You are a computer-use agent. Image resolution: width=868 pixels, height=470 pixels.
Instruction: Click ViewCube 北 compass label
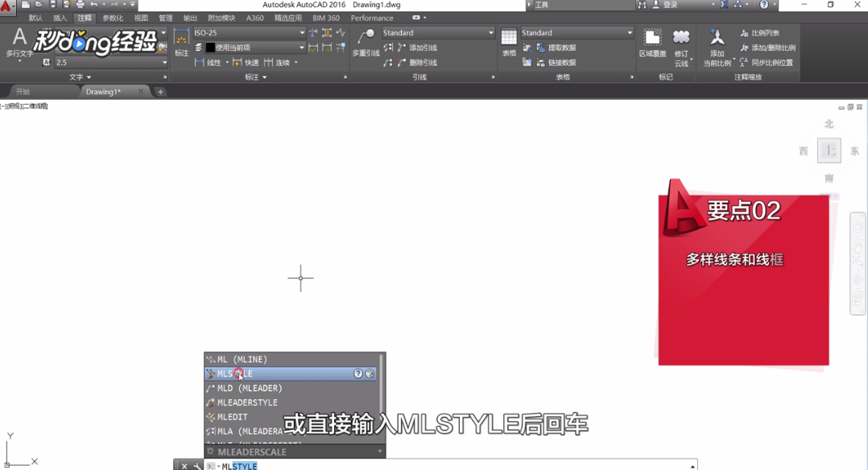click(x=829, y=124)
